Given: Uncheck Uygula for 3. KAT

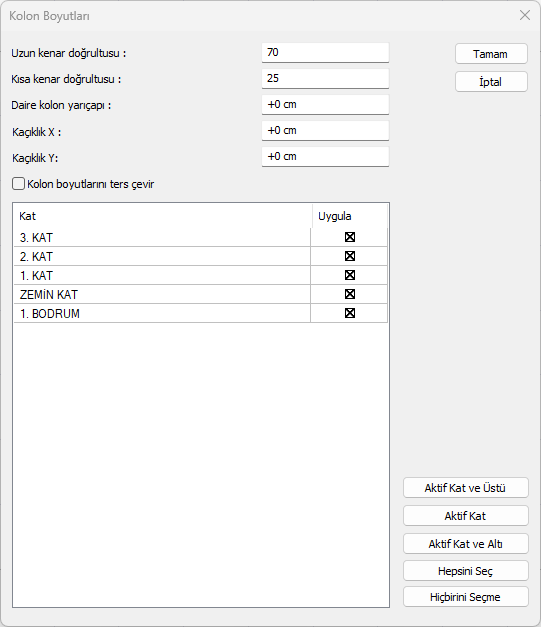Looking at the screenshot, I should [x=350, y=237].
